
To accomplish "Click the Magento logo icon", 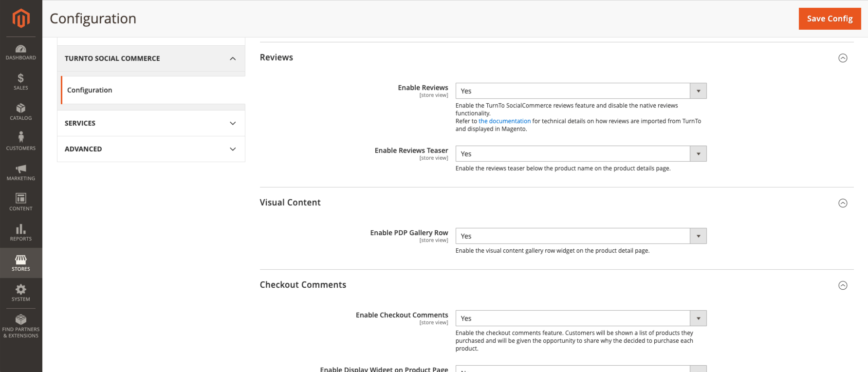I will tap(21, 19).
